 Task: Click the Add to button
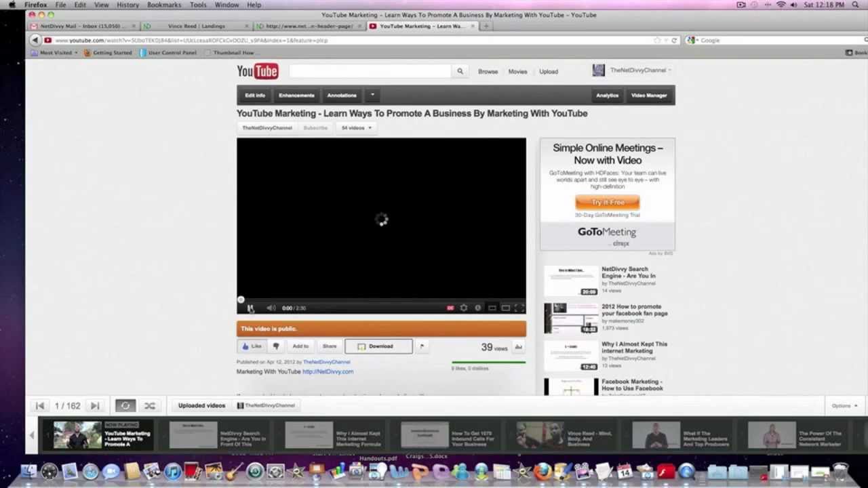(300, 346)
